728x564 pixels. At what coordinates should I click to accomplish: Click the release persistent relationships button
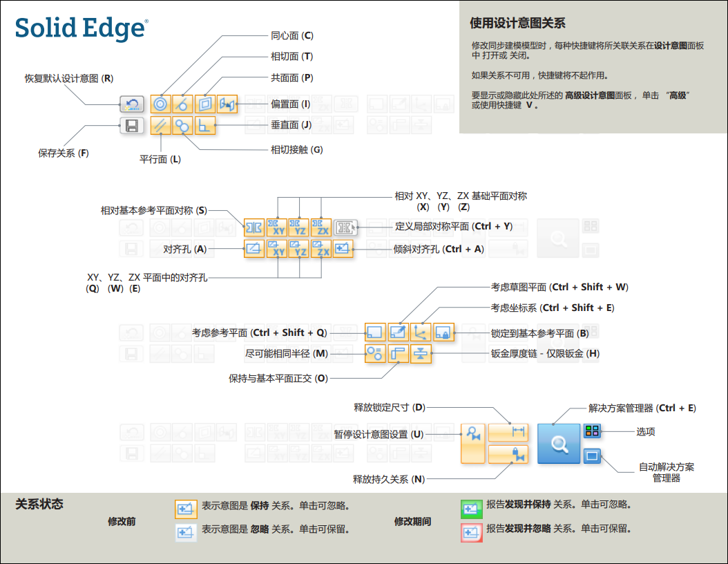click(x=508, y=454)
